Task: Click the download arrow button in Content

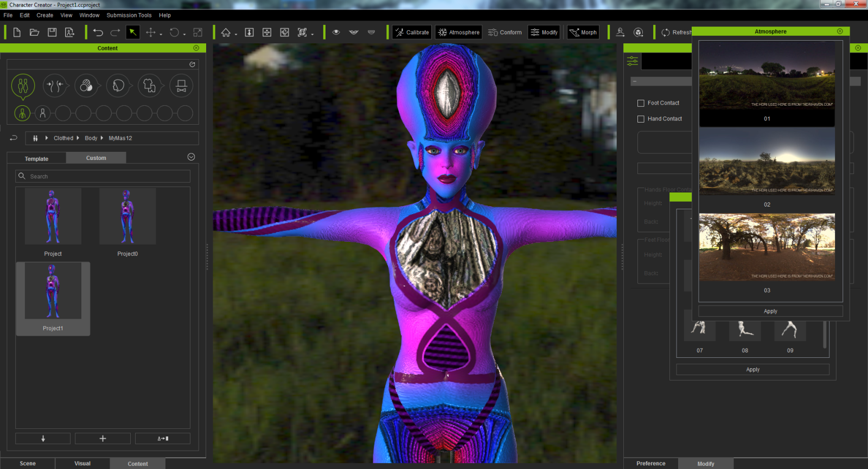Action: coord(43,438)
